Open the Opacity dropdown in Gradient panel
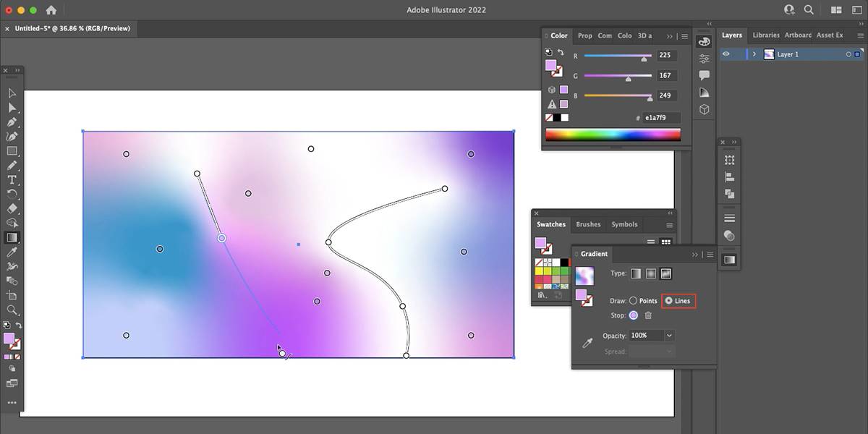Viewport: 868px width, 434px height. click(x=669, y=336)
